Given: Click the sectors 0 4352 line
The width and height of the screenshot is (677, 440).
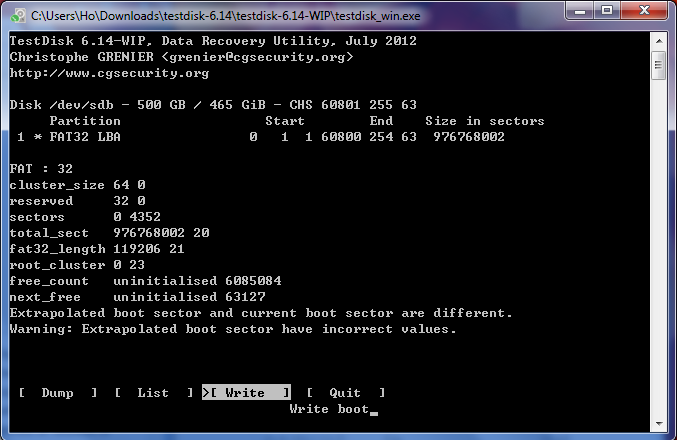Looking at the screenshot, I should click(x=85, y=217).
